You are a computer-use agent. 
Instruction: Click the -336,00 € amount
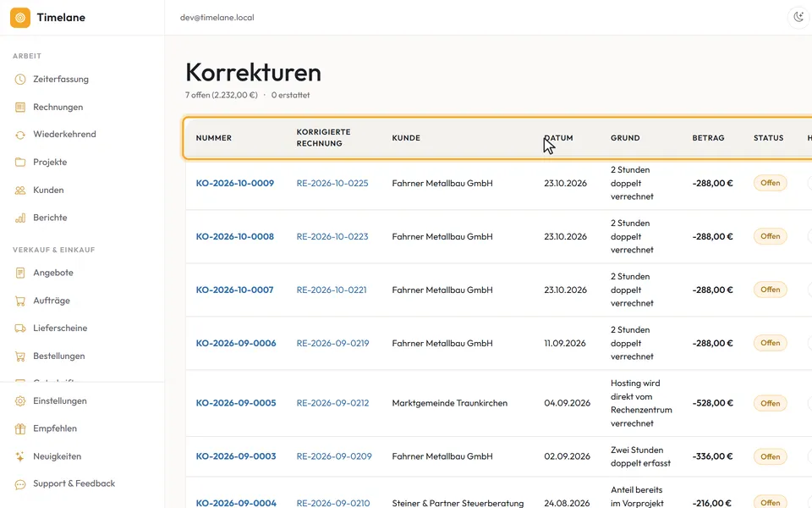(x=712, y=456)
